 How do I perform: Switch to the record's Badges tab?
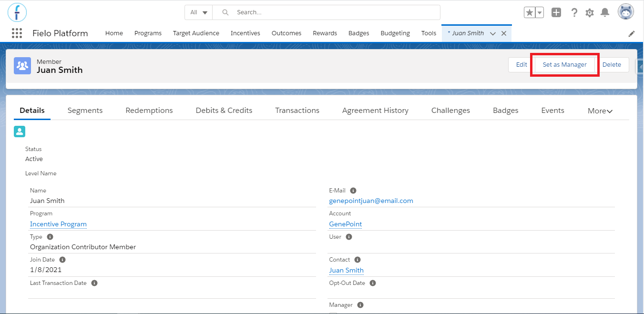(x=505, y=111)
